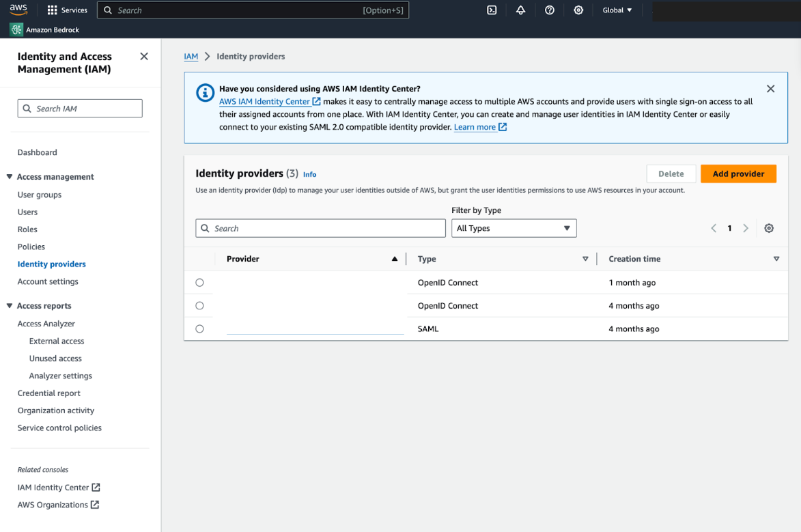The width and height of the screenshot is (801, 532).
Task: Click Info link next to Identity providers
Action: pos(309,174)
